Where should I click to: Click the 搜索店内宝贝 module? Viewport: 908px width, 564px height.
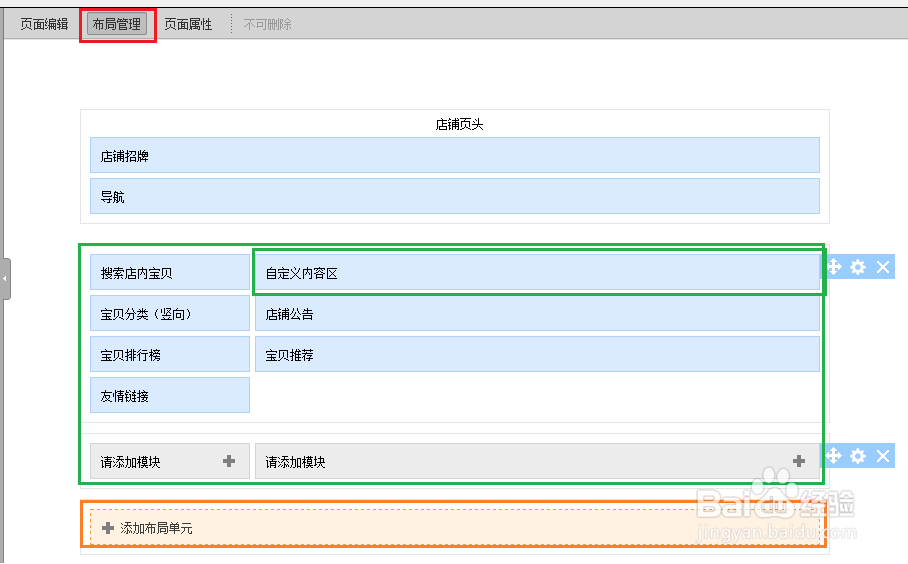coord(169,273)
